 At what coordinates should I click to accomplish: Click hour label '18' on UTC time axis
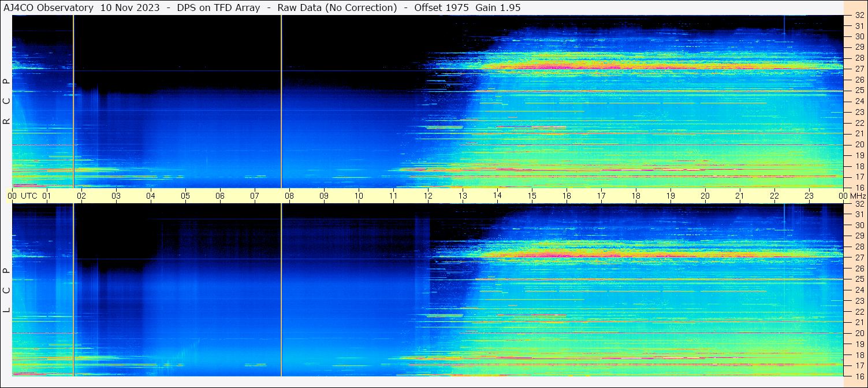pyautogui.click(x=636, y=196)
